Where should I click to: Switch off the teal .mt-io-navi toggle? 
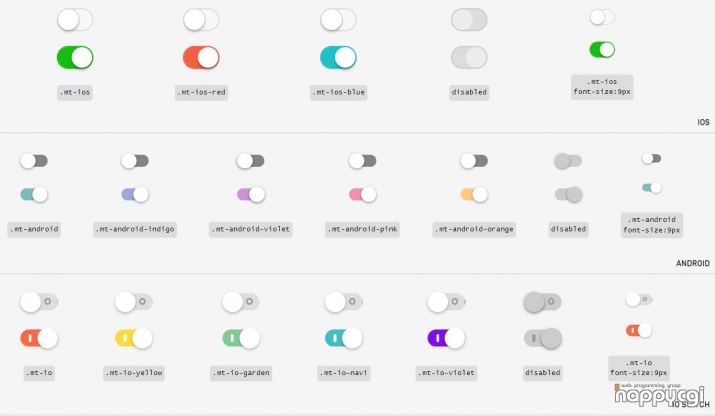coord(343,338)
